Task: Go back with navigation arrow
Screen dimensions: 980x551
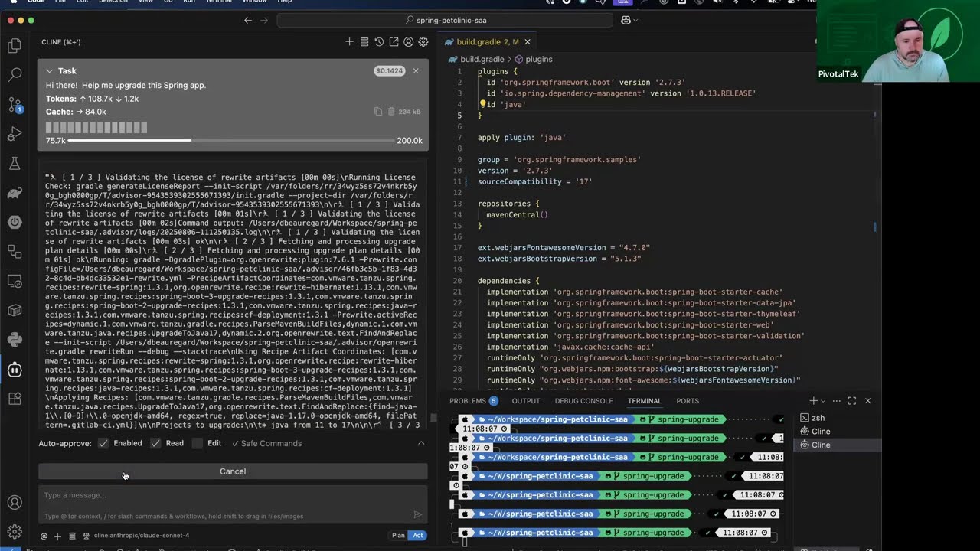Action: pos(247,21)
